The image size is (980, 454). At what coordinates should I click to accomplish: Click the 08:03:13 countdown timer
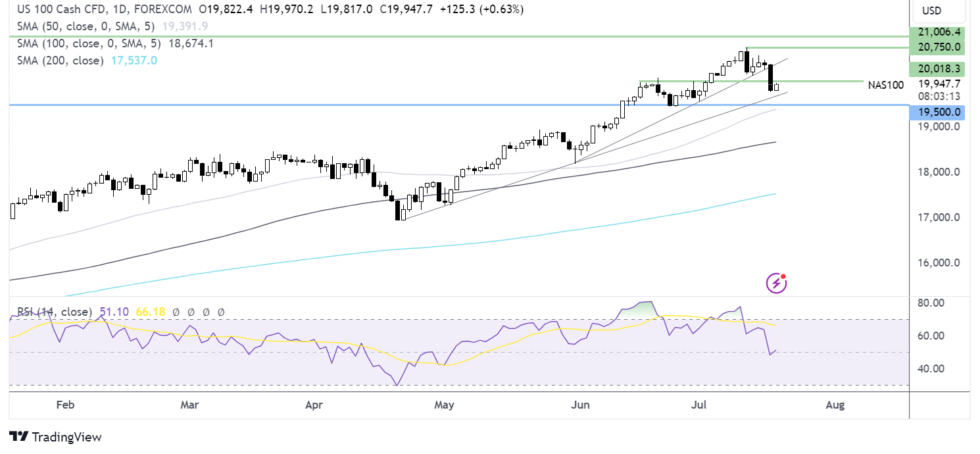point(939,96)
